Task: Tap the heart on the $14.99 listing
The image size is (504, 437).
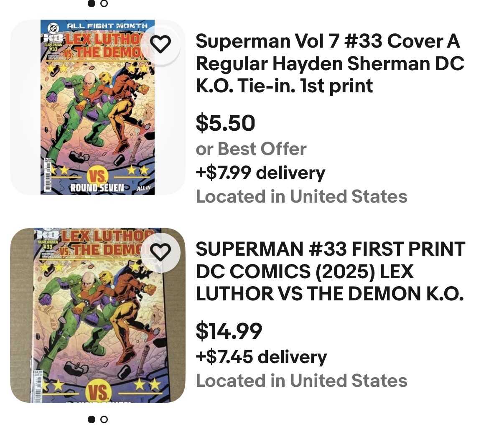Action: tap(160, 252)
